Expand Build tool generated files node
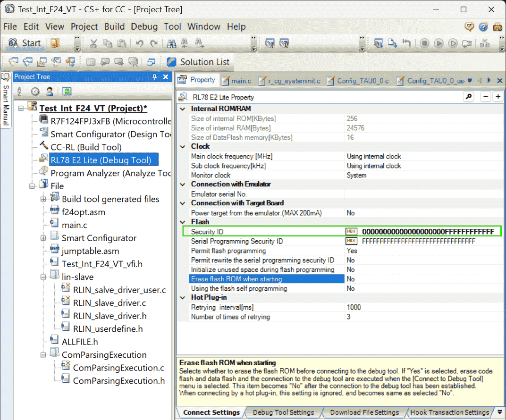506x420 pixels. [x=43, y=199]
